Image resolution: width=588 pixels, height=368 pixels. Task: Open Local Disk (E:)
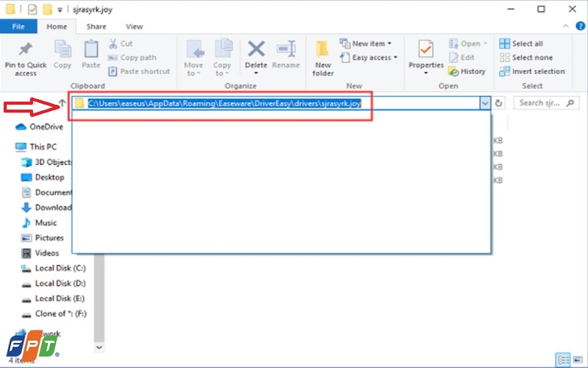tap(53, 298)
